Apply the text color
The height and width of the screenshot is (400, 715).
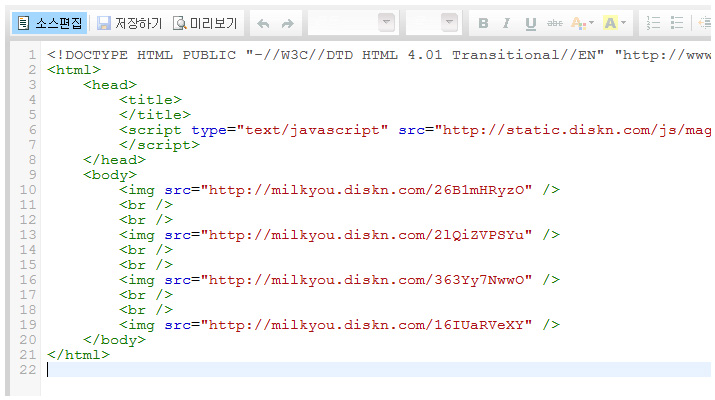click(578, 23)
